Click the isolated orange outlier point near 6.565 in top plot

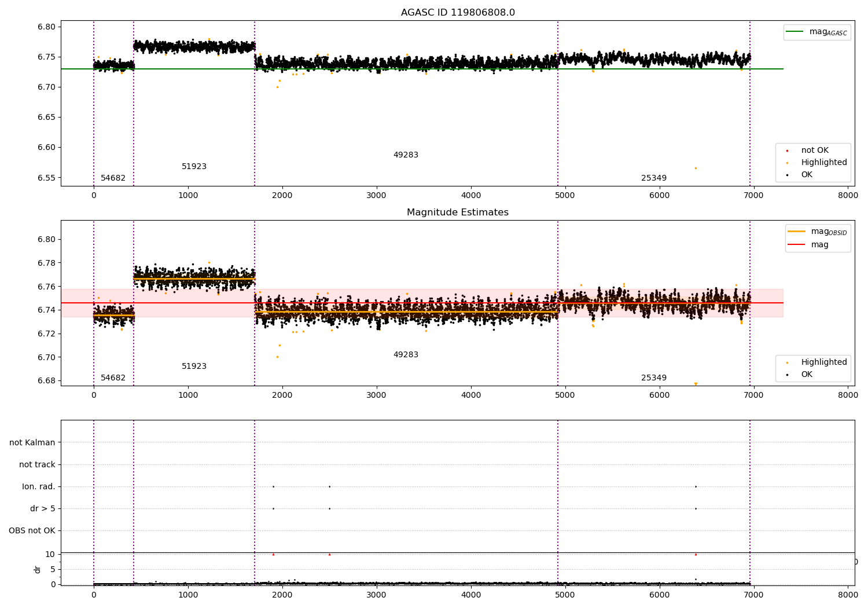click(696, 169)
